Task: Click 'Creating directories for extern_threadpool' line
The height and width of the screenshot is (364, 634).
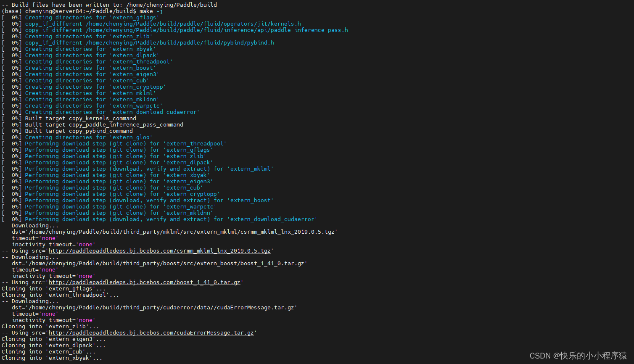Action: tap(87, 61)
